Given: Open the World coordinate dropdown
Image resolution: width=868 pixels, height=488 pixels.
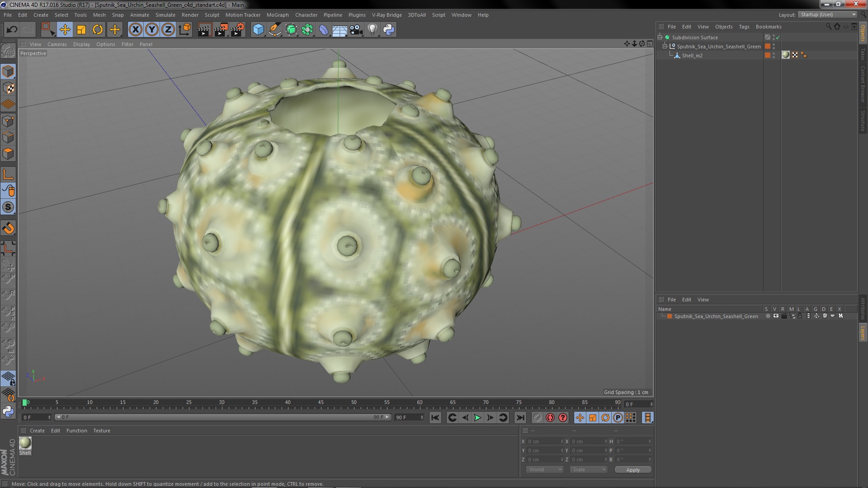Looking at the screenshot, I should 544,469.
